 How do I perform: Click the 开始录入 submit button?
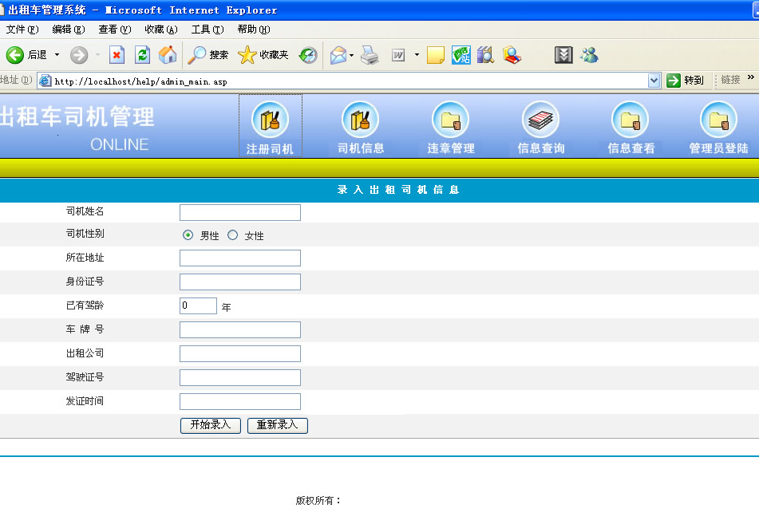(211, 426)
